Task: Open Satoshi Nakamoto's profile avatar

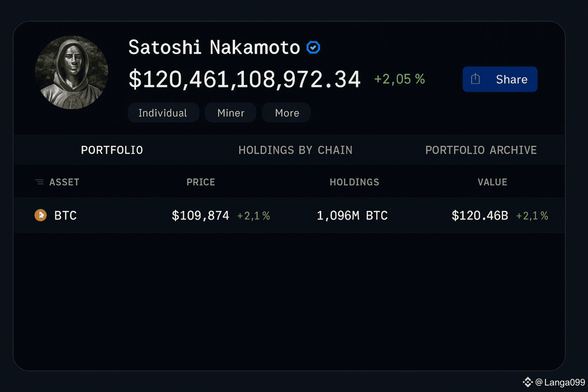Action: coord(72,72)
